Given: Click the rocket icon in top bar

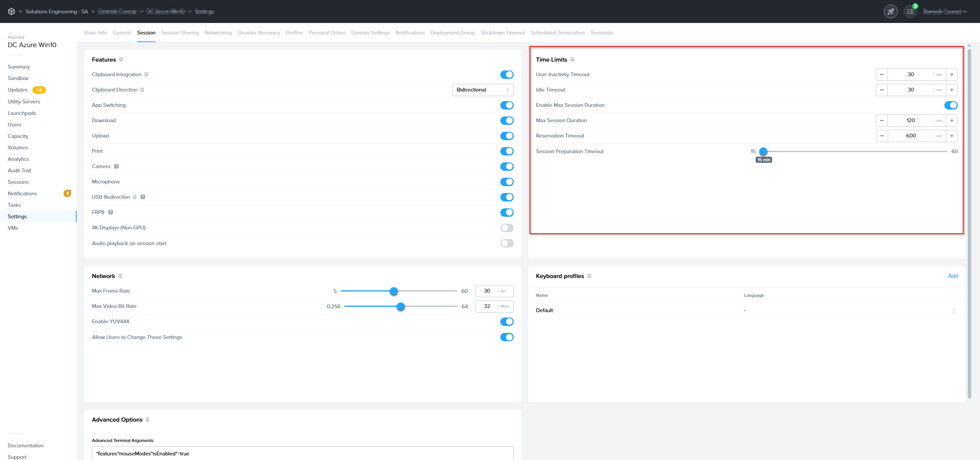Looking at the screenshot, I should tap(890, 11).
